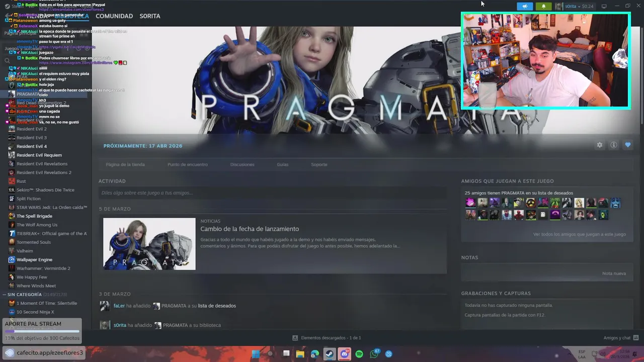Click faLer's avatar in activity feed
644x362 pixels.
click(x=105, y=306)
